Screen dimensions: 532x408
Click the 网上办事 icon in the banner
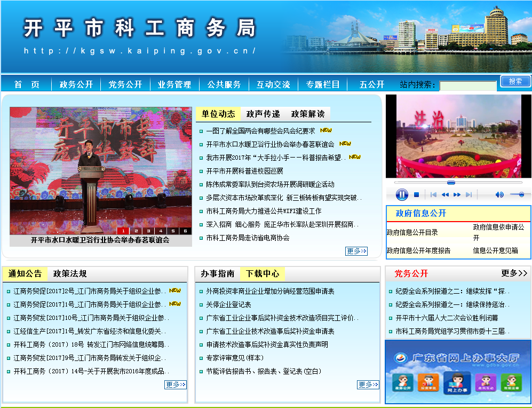457,382
